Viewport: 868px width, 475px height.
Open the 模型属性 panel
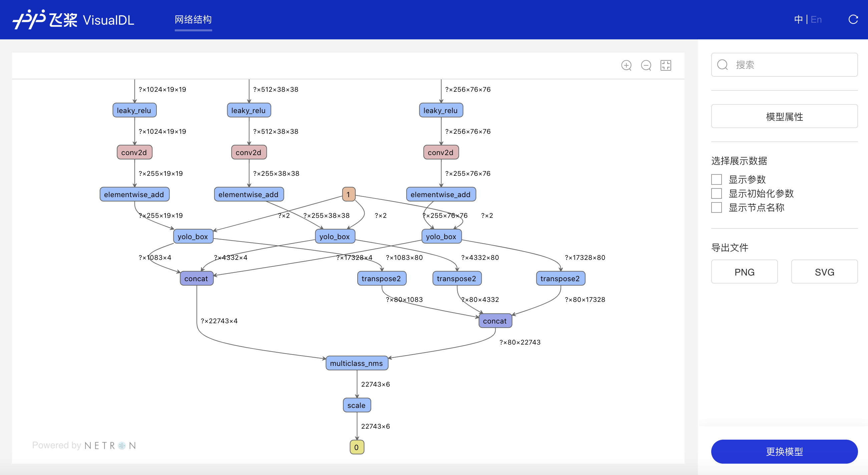click(784, 116)
